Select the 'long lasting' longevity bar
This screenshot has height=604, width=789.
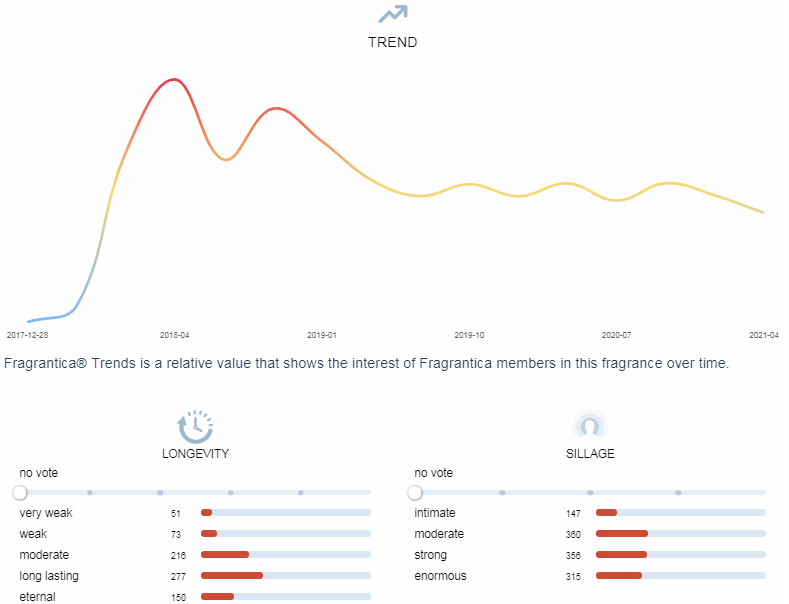point(285,576)
